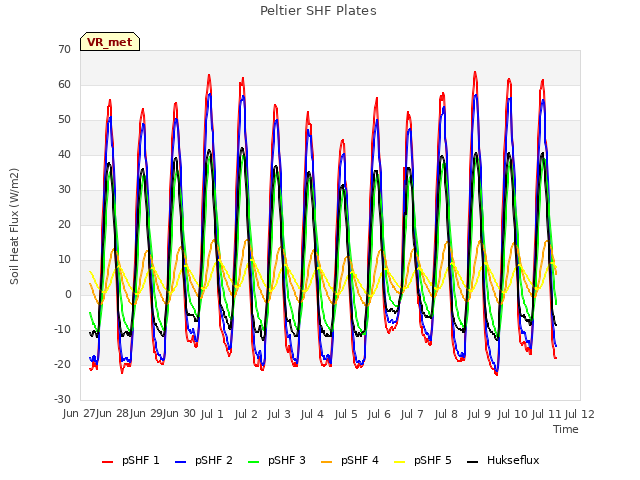Click the Jun 30 date tick label
The height and width of the screenshot is (480, 640).
180,414
